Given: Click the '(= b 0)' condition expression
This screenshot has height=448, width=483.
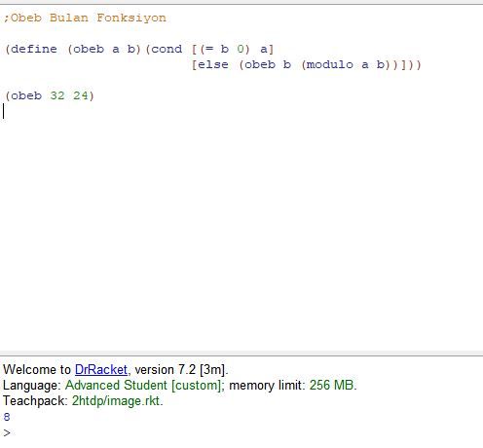Looking at the screenshot, I should tap(225, 49).
